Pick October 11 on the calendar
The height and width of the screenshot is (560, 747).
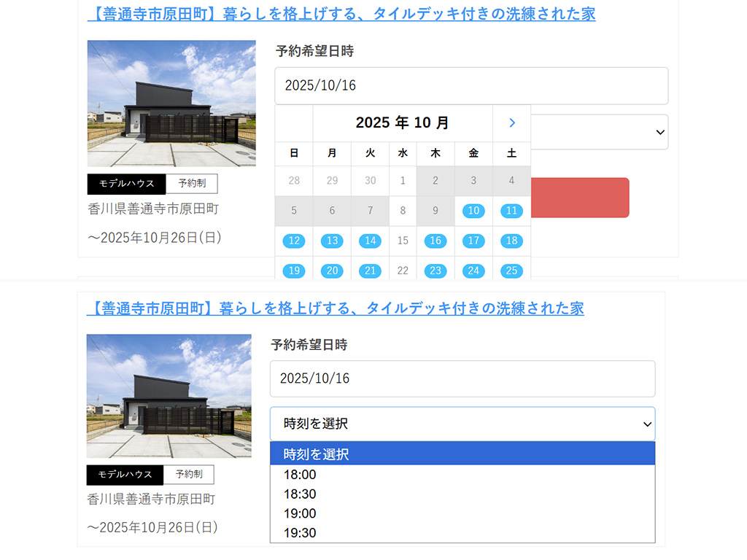click(x=511, y=211)
